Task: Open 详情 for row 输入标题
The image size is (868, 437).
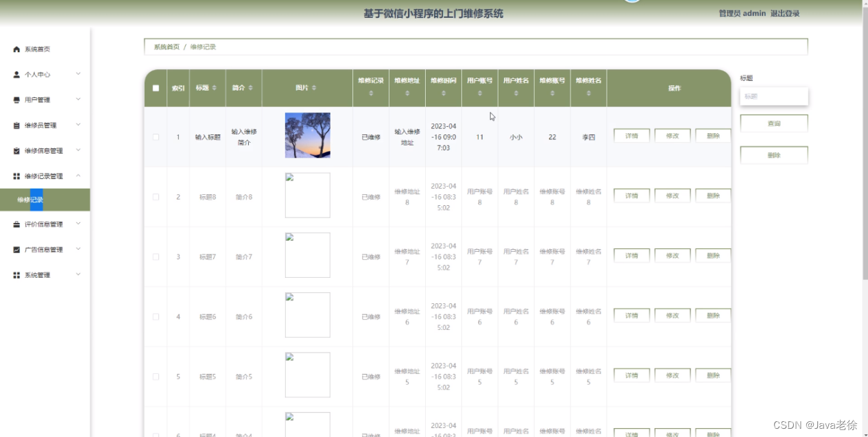Action: (631, 136)
